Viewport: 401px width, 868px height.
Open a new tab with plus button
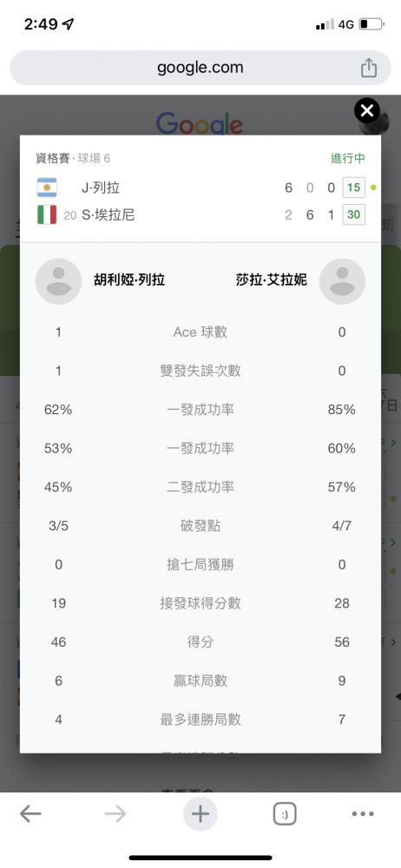[x=200, y=814]
